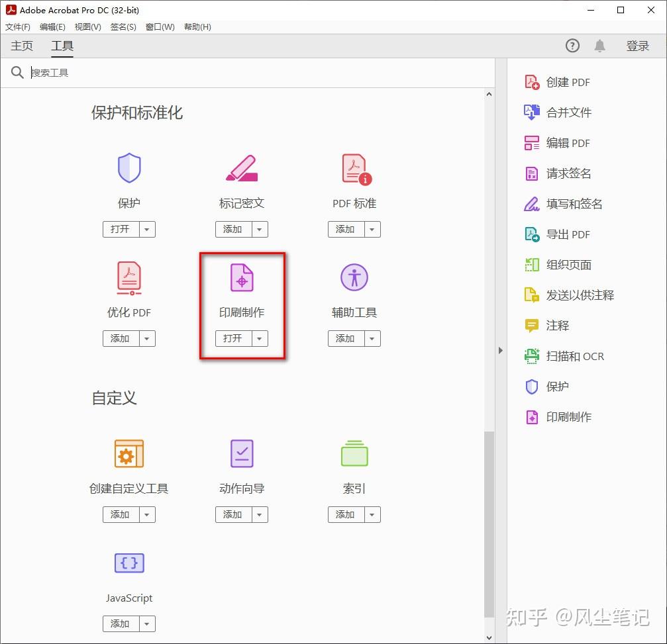Image resolution: width=667 pixels, height=644 pixels.
Task: Select the 标记密文 redaction marker icon
Action: coord(242,168)
